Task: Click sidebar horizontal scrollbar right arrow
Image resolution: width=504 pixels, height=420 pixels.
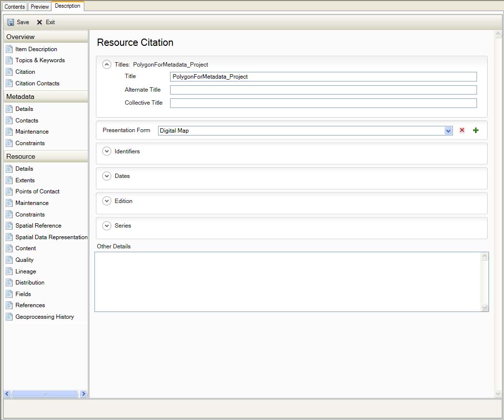Action: (83, 394)
